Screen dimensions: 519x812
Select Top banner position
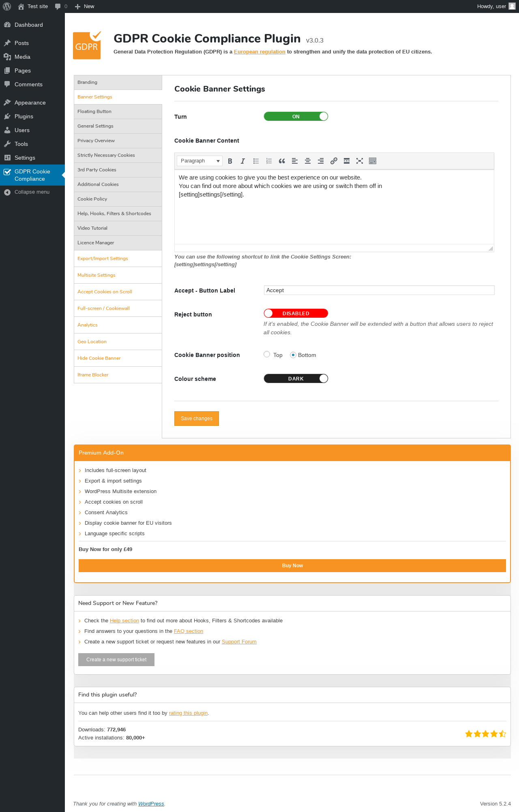(x=267, y=354)
